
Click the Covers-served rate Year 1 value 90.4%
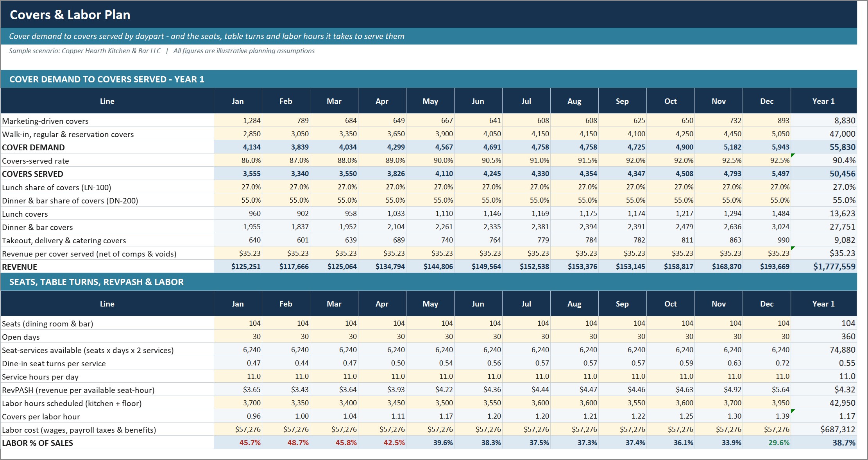(x=824, y=160)
